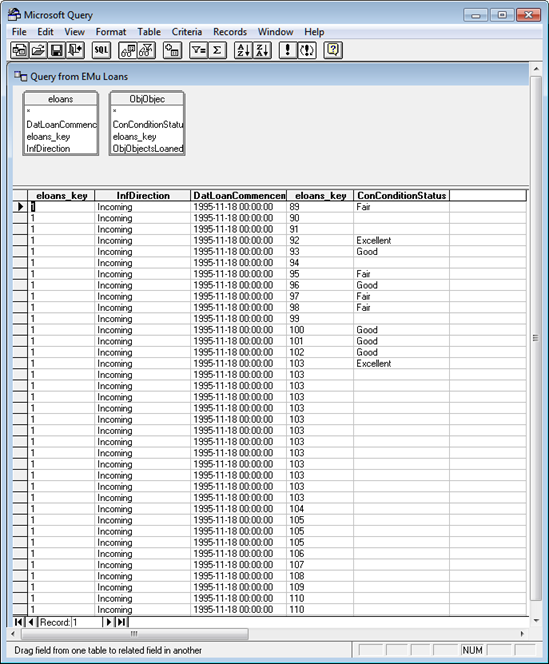This screenshot has width=549, height=664.
Task: Toggle the Show/Hide Tables icon
Action: (128, 50)
